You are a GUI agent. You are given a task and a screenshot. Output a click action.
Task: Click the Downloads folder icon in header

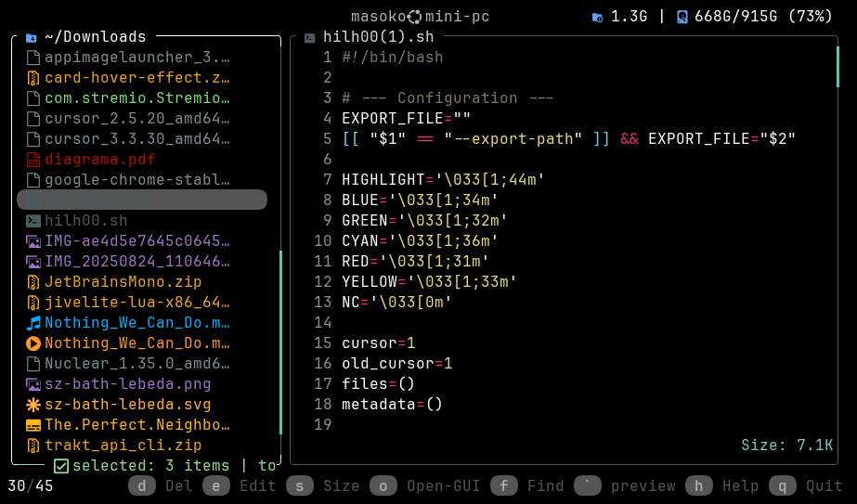coord(32,38)
